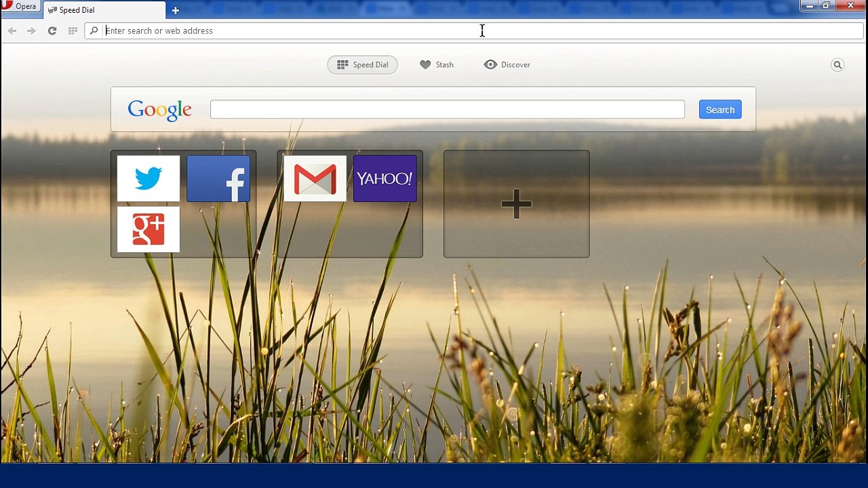Minimize the Opera window

pyautogui.click(x=810, y=6)
